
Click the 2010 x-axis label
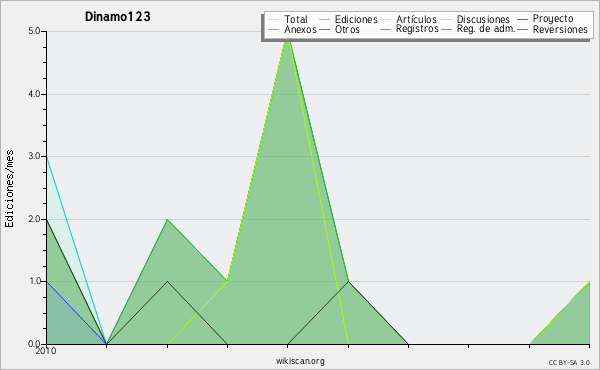46,351
